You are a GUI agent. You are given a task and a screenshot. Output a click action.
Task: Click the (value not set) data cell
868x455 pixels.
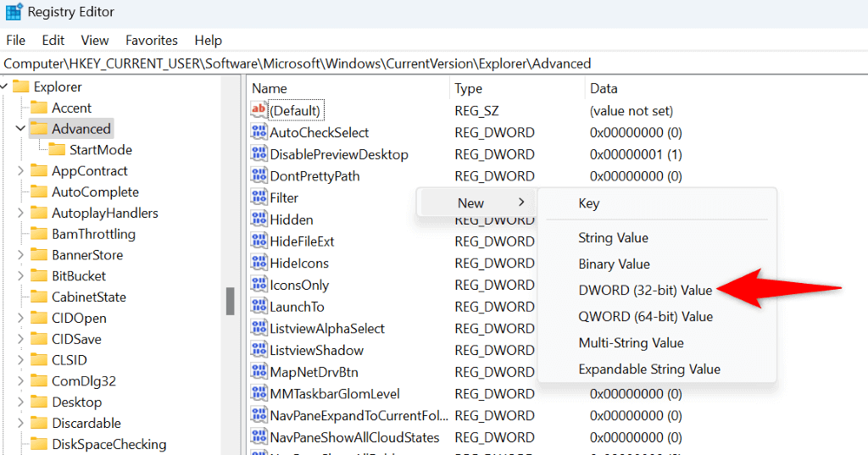coord(632,111)
